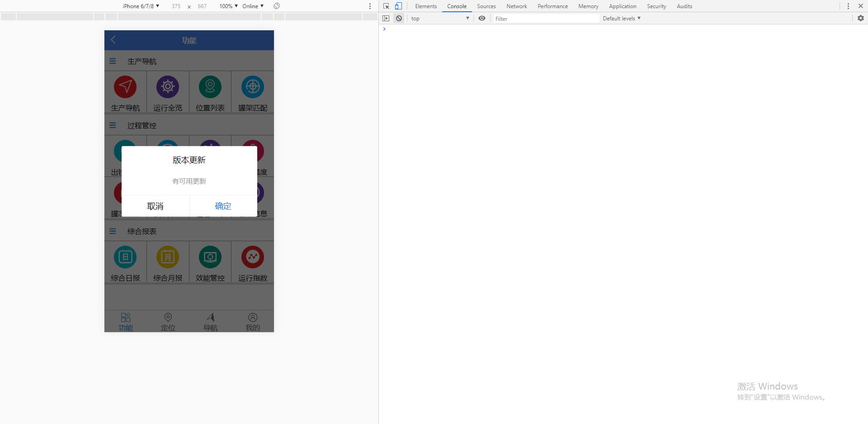Open the Sources tab
The width and height of the screenshot is (868, 424).
[486, 6]
